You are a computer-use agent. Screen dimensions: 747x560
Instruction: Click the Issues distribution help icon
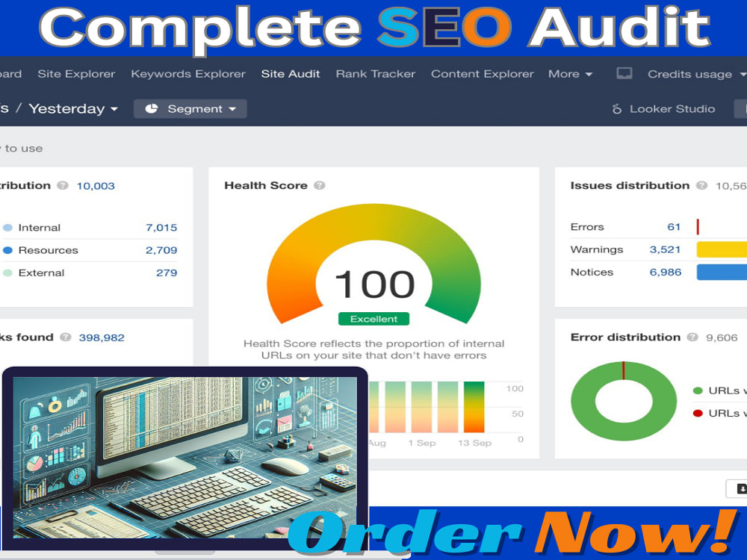point(701,185)
